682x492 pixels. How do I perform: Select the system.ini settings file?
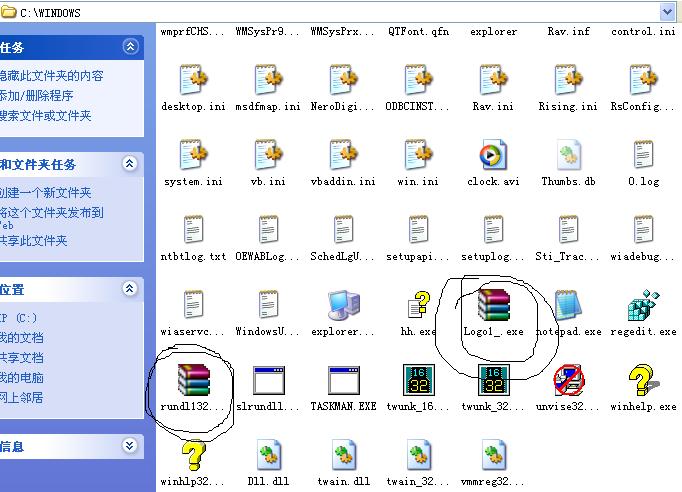coord(194,155)
